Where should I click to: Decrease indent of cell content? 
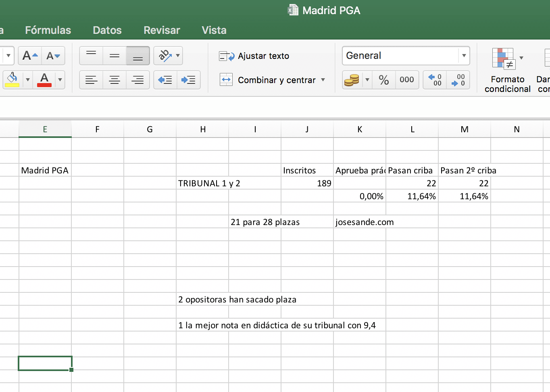[x=165, y=80]
